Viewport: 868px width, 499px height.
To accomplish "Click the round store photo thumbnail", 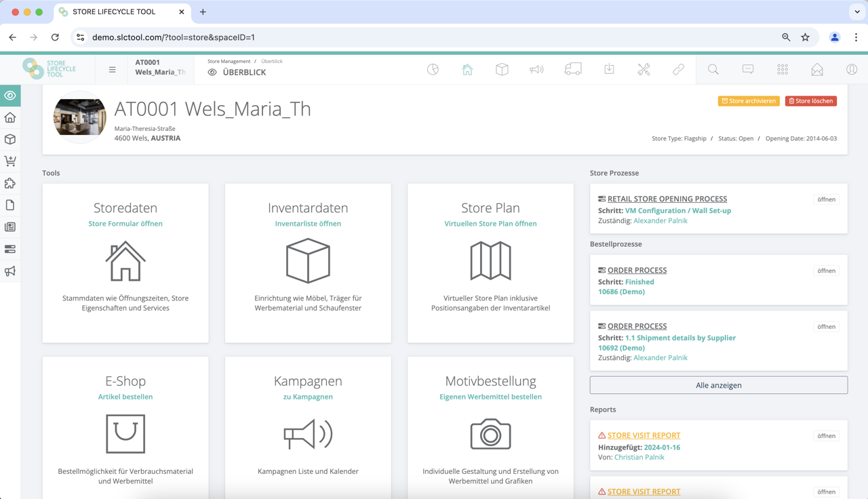I will tap(80, 117).
